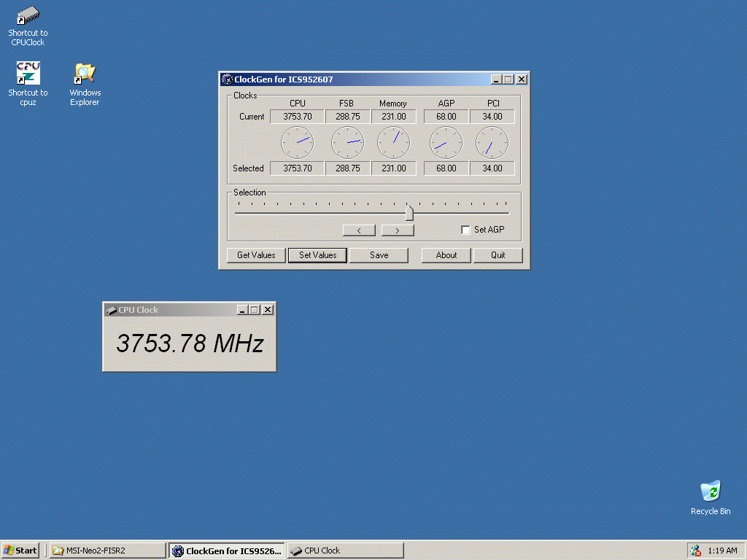This screenshot has width=747, height=560.
Task: Step selection down with the left arrow button
Action: (359, 230)
